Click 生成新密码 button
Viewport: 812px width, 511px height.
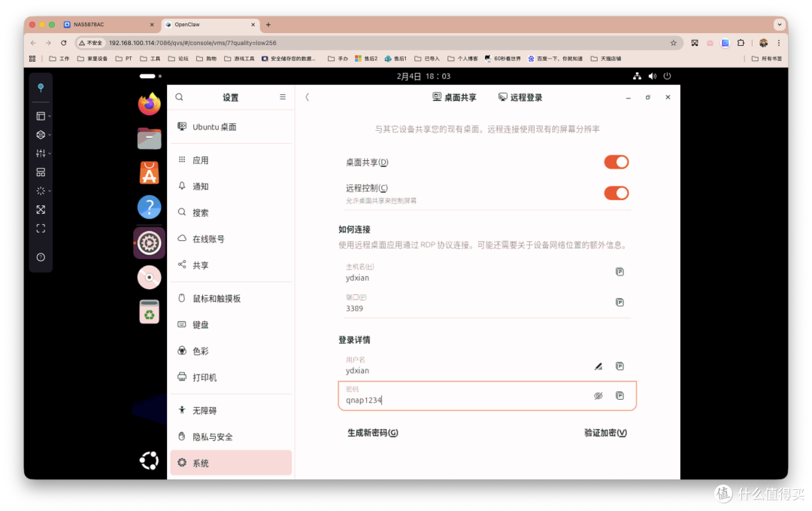click(x=372, y=433)
